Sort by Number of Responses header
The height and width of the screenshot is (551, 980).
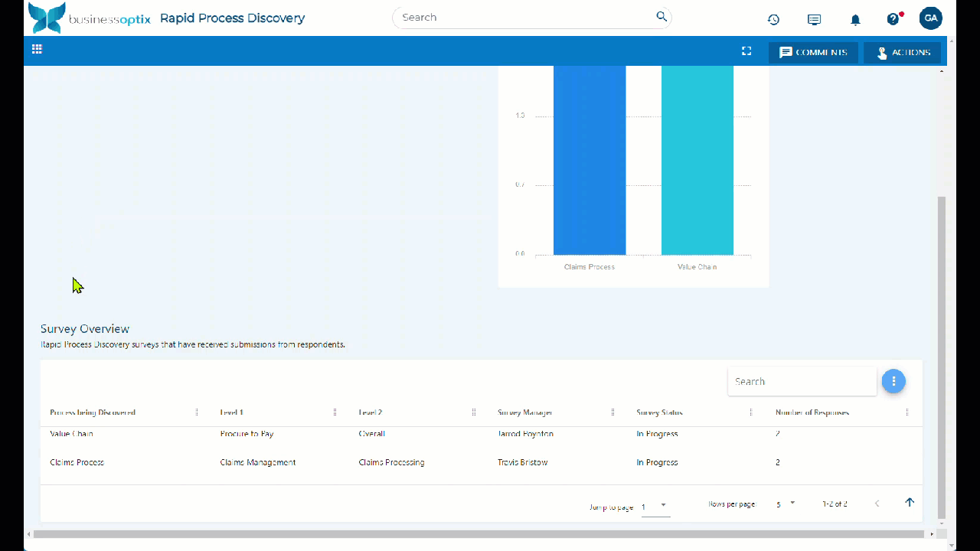coord(812,412)
